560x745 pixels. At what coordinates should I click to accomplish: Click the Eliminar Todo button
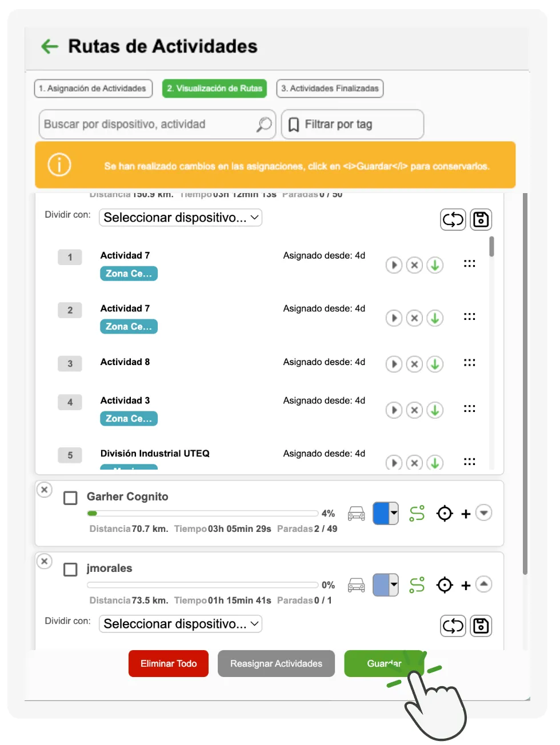pos(169,663)
